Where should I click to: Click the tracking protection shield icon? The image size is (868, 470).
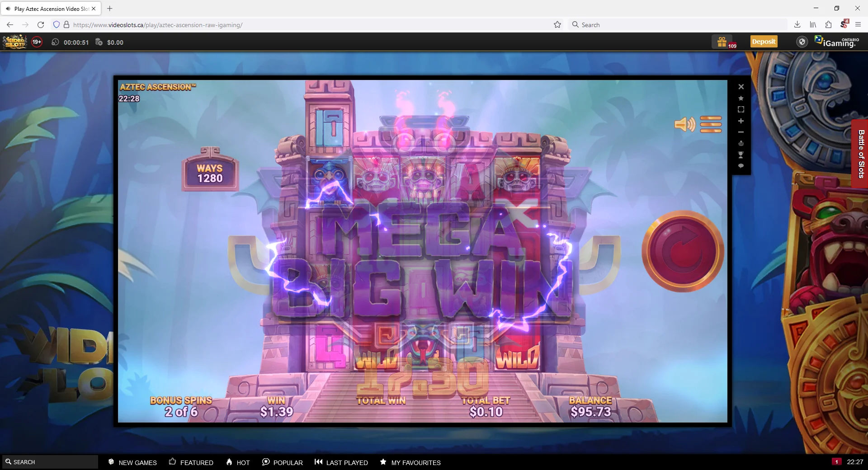click(57, 25)
